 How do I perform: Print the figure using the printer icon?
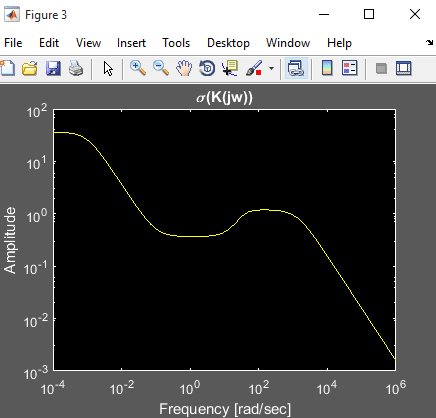[x=76, y=68]
